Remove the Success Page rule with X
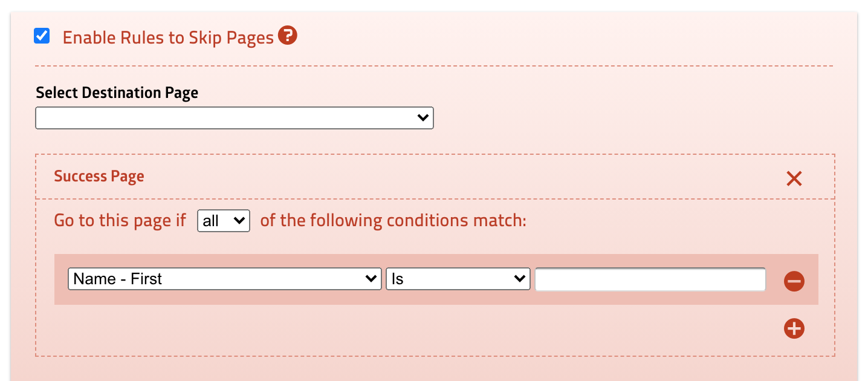This screenshot has height=381, width=868. [794, 178]
